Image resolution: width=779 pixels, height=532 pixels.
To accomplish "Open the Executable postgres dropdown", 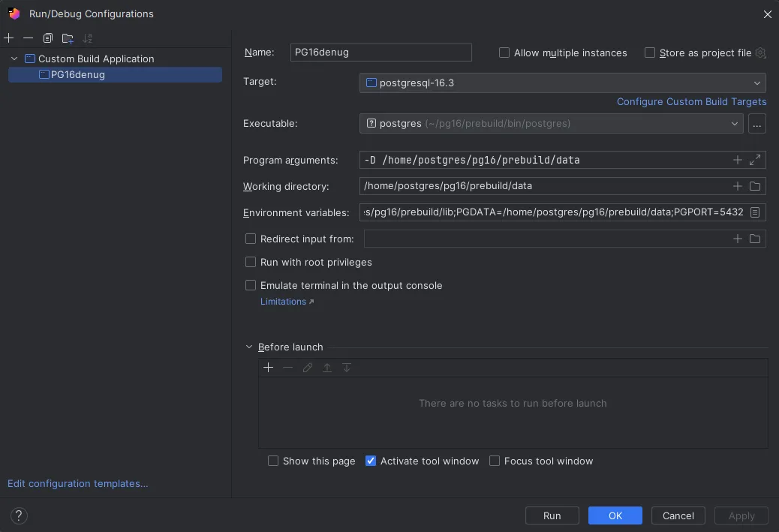I will tap(552, 124).
